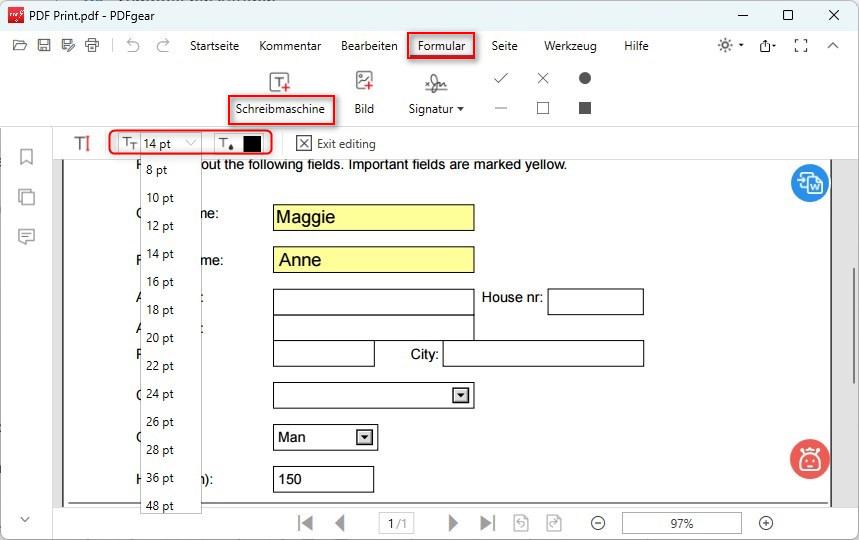Image resolution: width=859 pixels, height=540 pixels.
Task: Open the Man gender combo box
Action: point(365,437)
